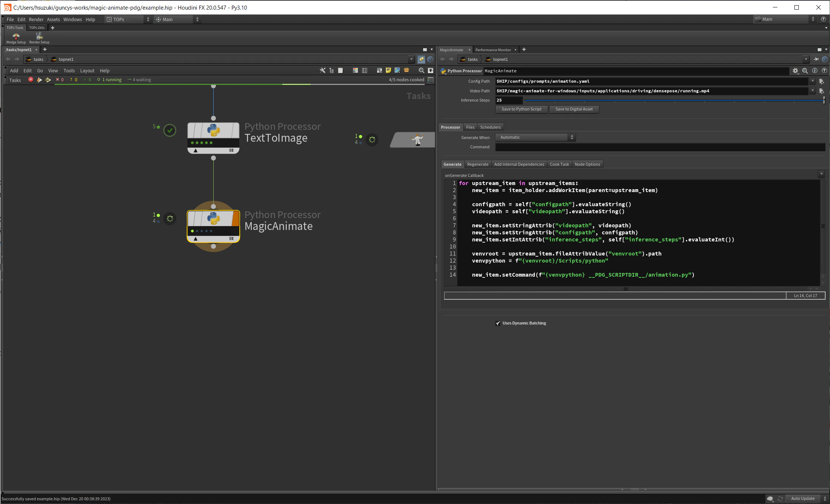Open the parameter gear menu icon

pyautogui.click(x=796, y=71)
